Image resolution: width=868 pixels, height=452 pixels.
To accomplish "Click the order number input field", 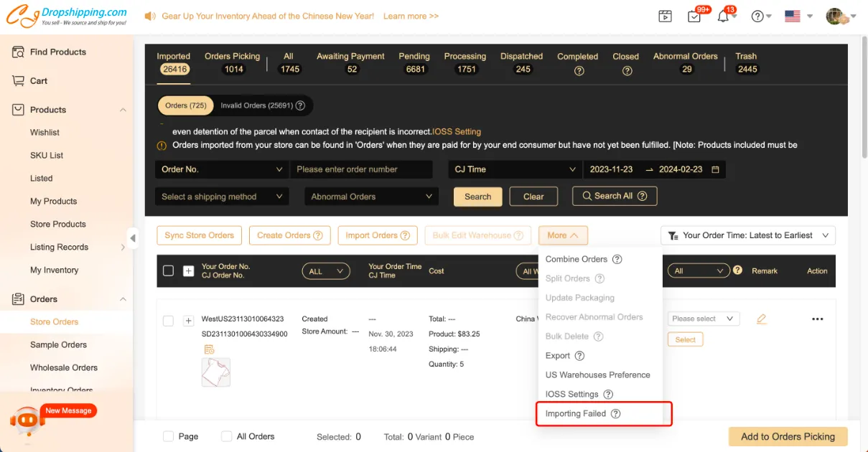I will (361, 169).
